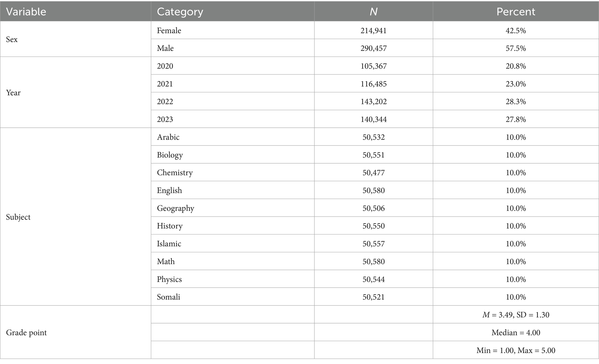
Task: Select the Female category cell
Action: [169, 30]
